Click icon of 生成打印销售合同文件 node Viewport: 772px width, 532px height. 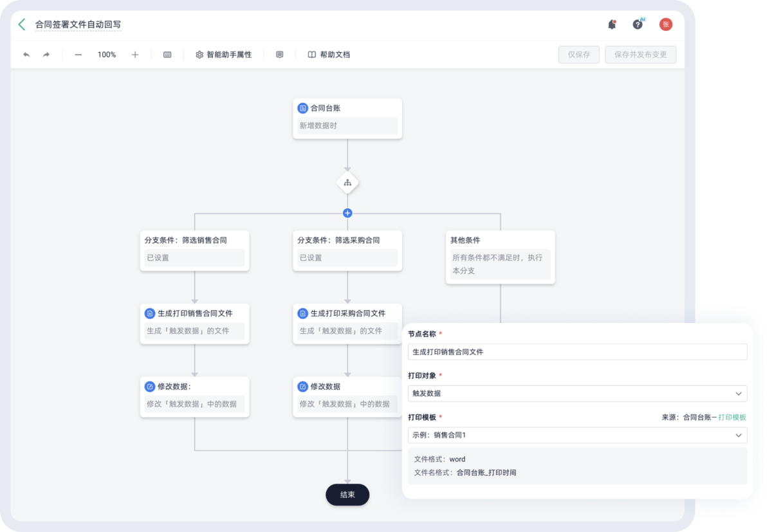pos(150,313)
